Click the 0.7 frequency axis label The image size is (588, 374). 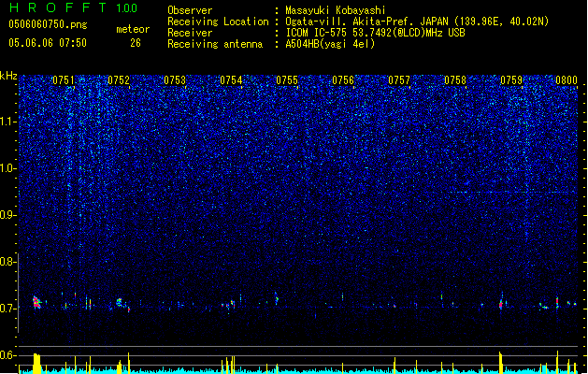[x=8, y=309]
